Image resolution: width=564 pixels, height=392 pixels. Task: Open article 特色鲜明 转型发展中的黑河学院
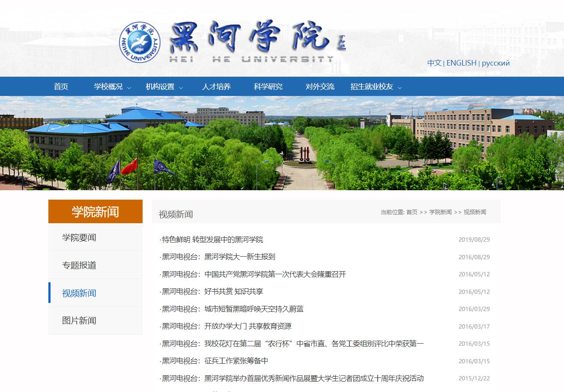point(212,239)
